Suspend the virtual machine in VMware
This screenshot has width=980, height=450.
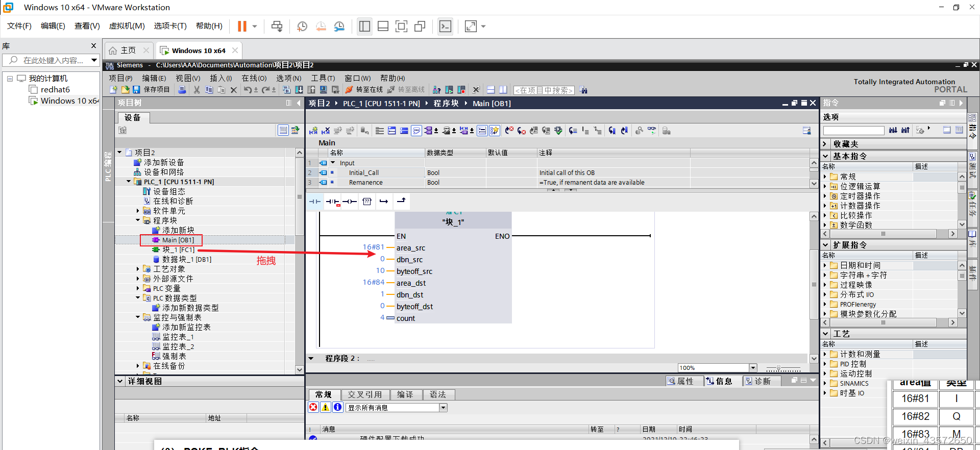tap(242, 26)
